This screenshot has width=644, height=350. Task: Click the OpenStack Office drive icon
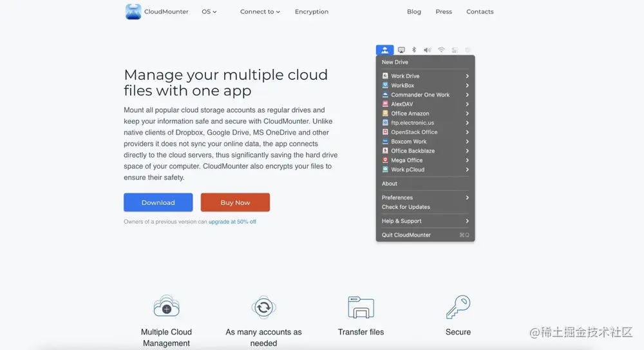point(385,132)
